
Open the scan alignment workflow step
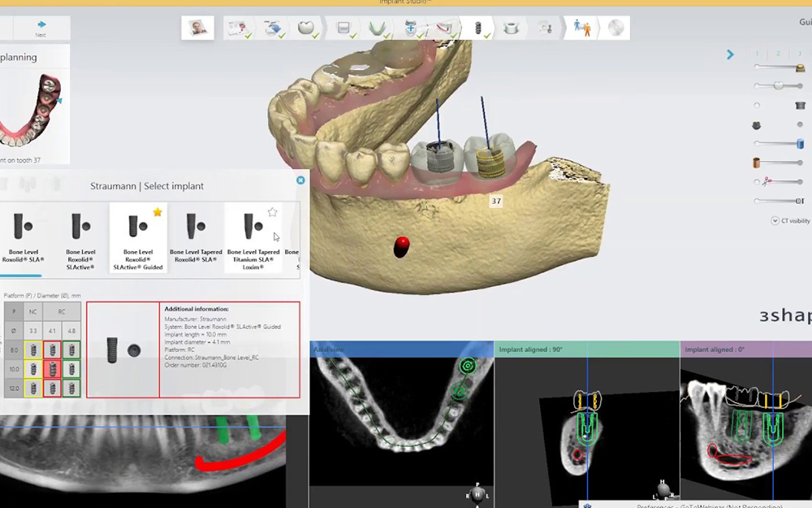(411, 28)
